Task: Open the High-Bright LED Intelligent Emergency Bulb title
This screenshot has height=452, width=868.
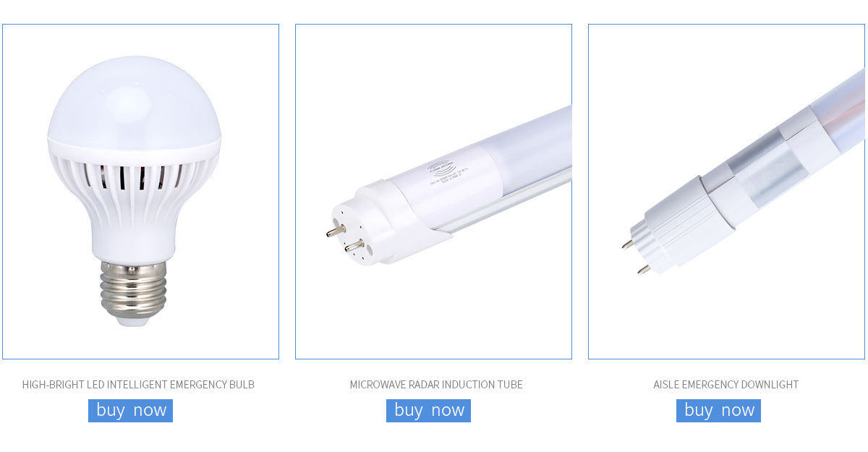Action: point(138,385)
